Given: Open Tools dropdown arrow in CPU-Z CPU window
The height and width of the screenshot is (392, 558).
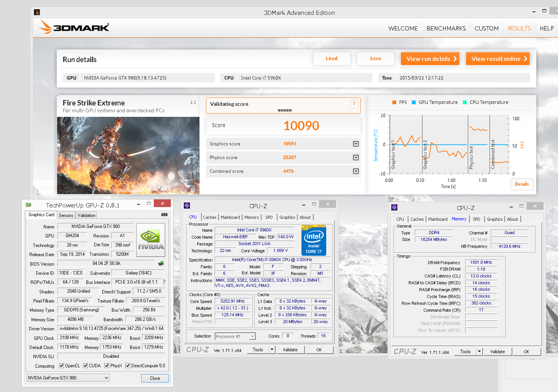Looking at the screenshot, I should [x=272, y=350].
